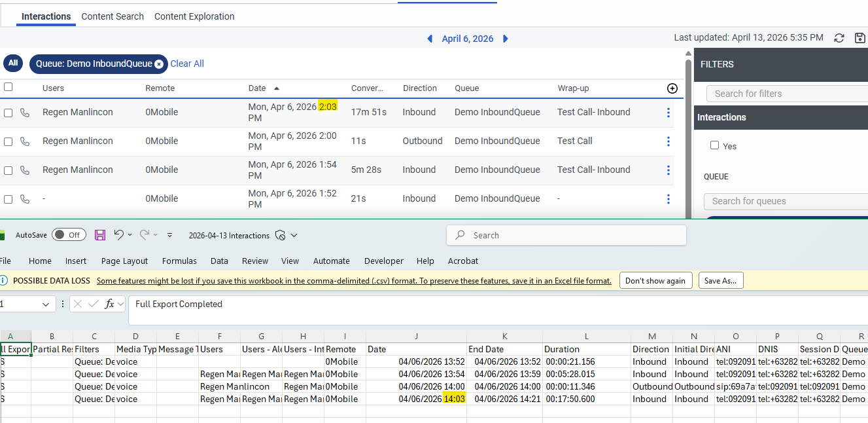868x423 pixels.
Task: Click the Excel save icon
Action: [x=100, y=235]
